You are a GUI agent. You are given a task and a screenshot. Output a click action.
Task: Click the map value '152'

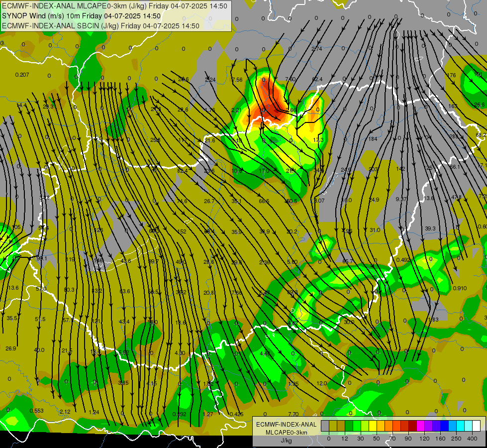pos(182,231)
